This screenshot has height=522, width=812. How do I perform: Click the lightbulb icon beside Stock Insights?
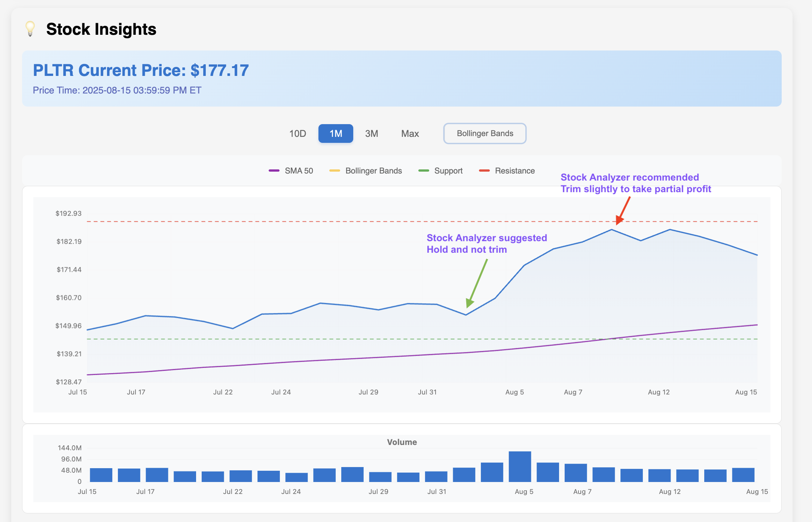(x=30, y=29)
